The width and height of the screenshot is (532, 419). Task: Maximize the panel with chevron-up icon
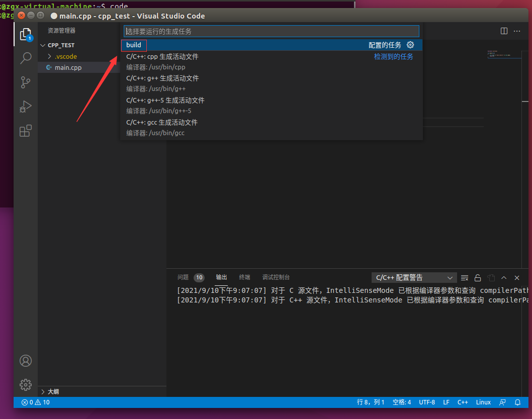(504, 278)
